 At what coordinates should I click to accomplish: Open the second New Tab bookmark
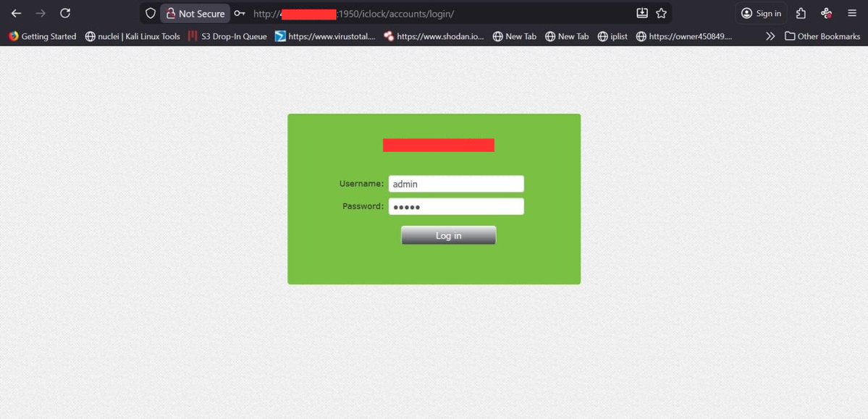point(567,36)
